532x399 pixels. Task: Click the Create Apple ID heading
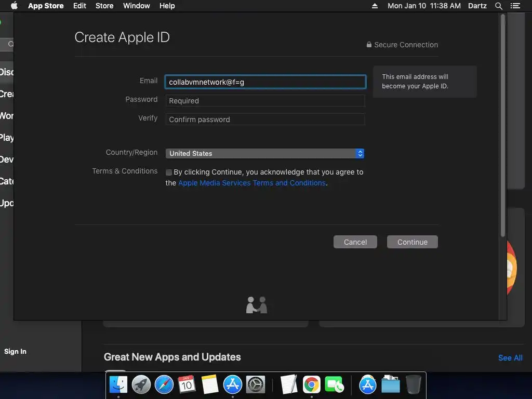(122, 37)
